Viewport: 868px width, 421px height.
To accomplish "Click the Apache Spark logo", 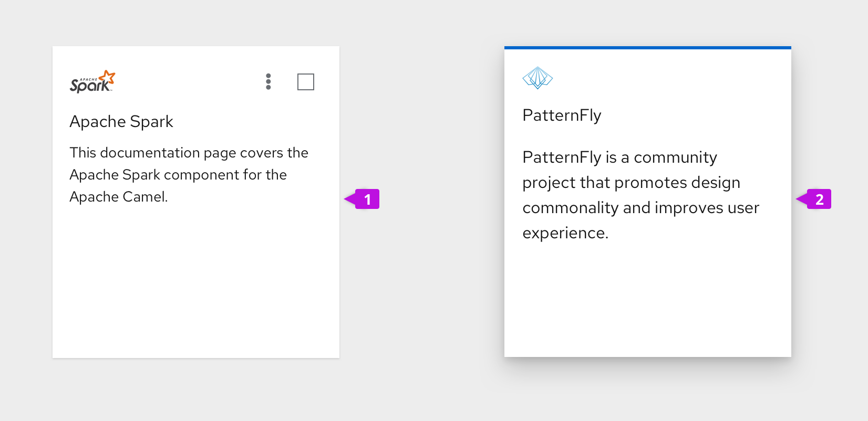I will point(92,81).
